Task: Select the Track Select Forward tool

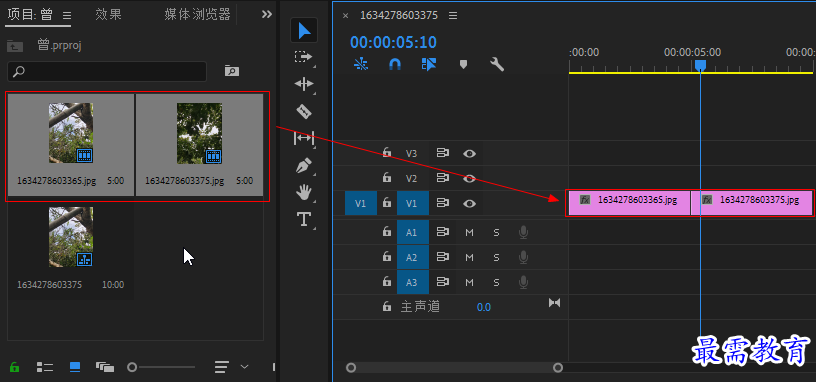Action: click(303, 57)
